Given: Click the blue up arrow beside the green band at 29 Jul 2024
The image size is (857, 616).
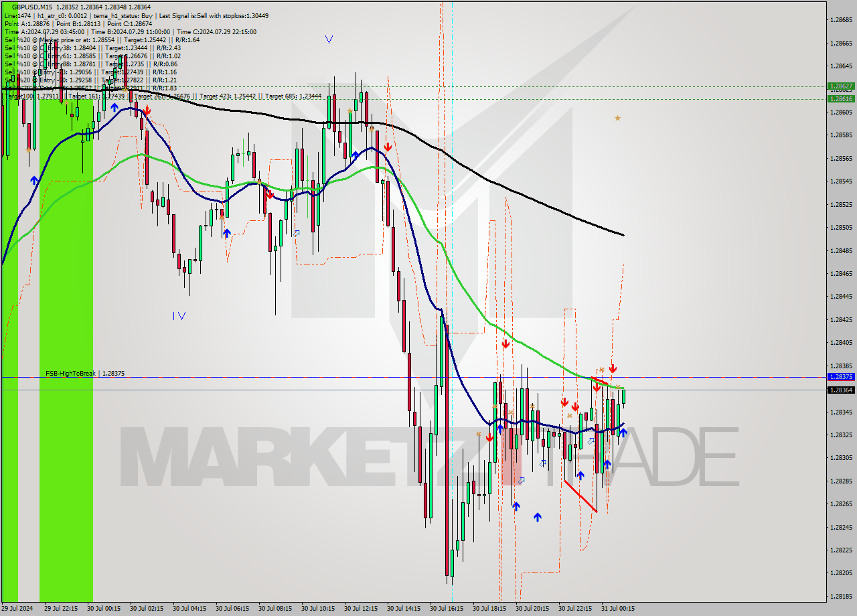Looking at the screenshot, I should 34,180.
